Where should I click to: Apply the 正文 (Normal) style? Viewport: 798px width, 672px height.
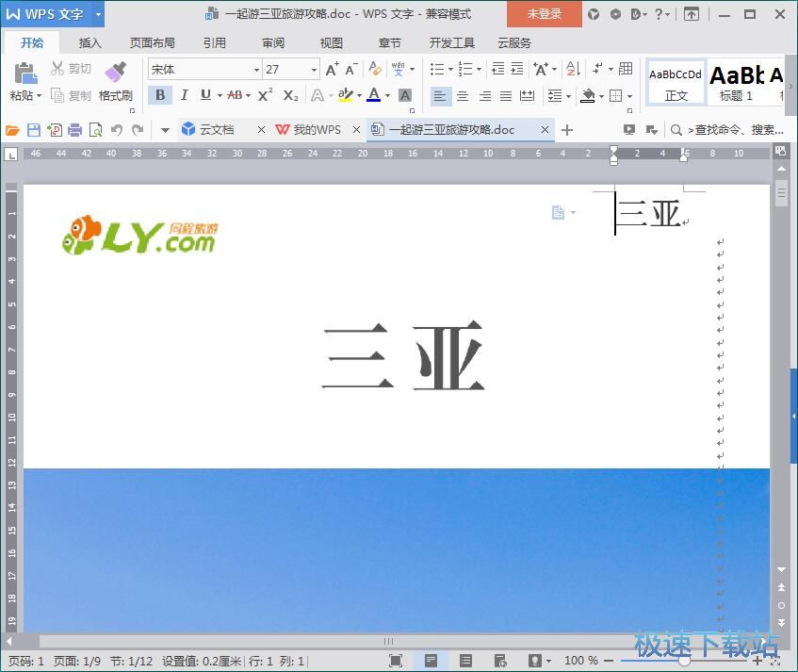[676, 83]
